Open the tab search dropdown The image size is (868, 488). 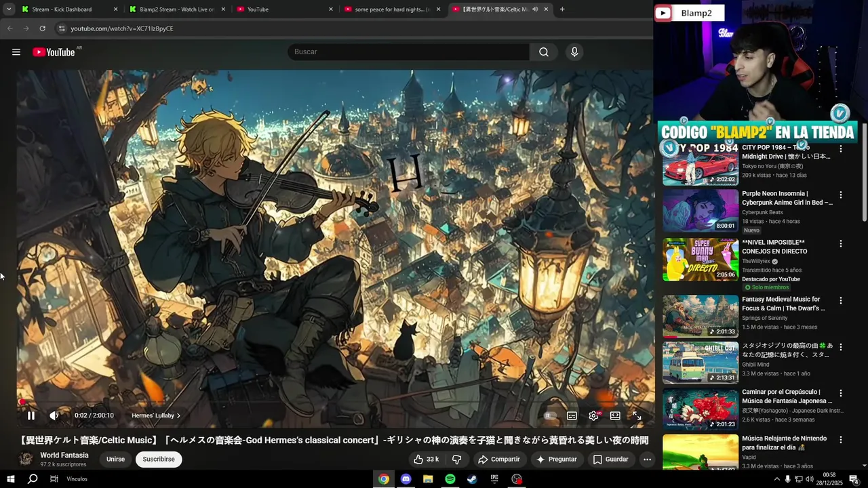(x=8, y=9)
